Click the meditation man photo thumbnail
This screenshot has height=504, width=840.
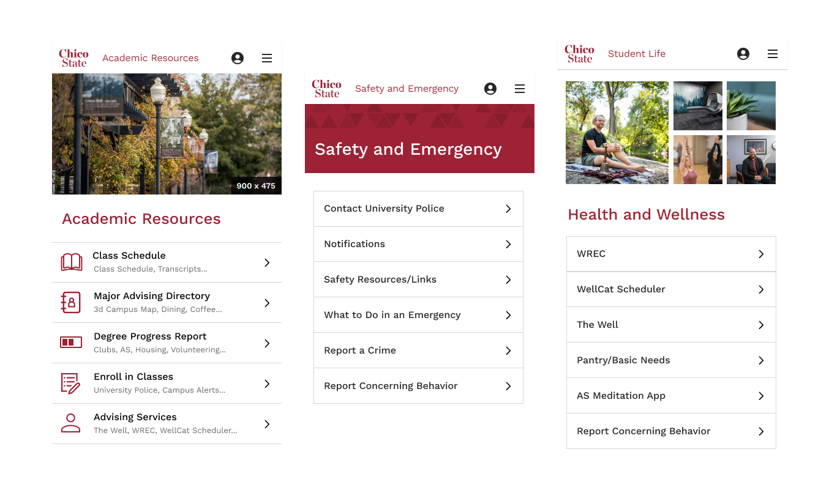(x=617, y=132)
